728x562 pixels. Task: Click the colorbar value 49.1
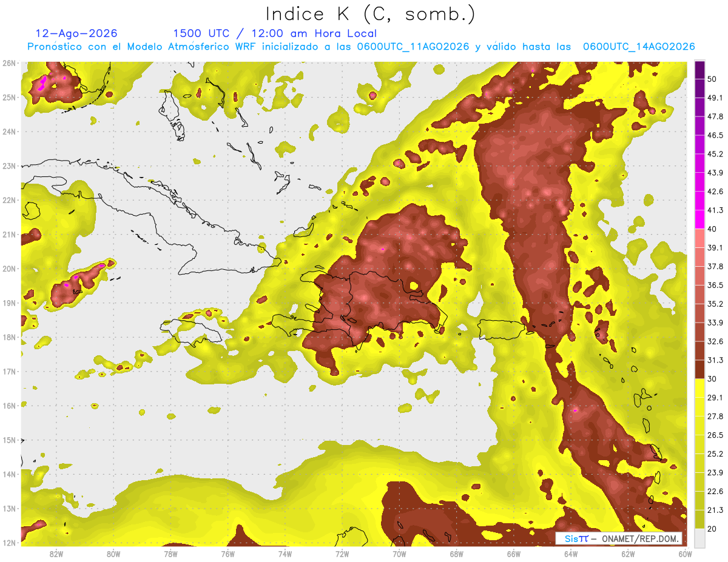tap(715, 98)
